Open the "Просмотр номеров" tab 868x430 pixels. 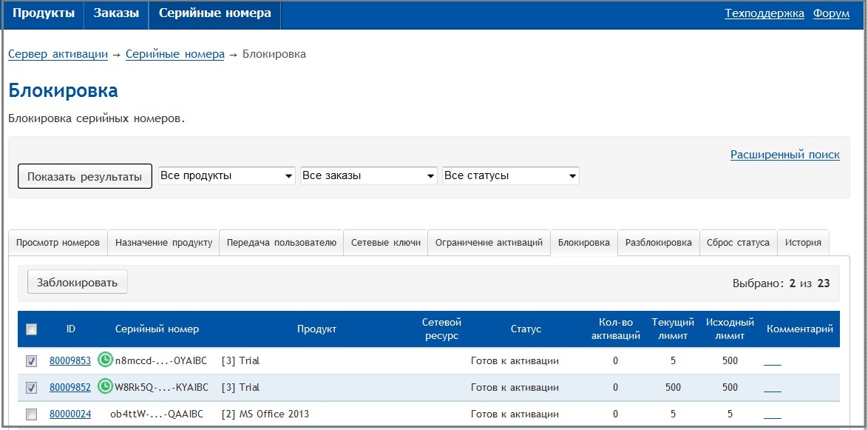click(x=58, y=243)
